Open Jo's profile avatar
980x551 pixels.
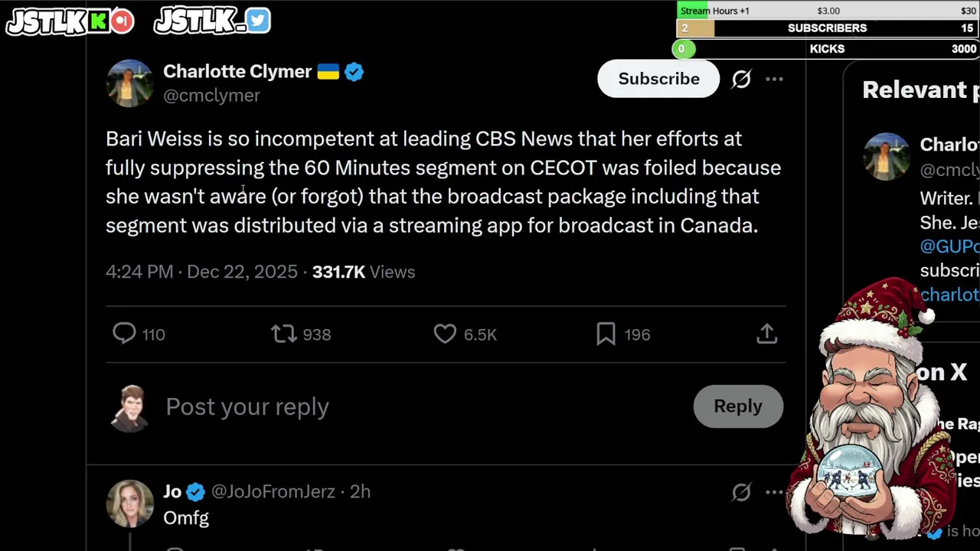tap(129, 504)
